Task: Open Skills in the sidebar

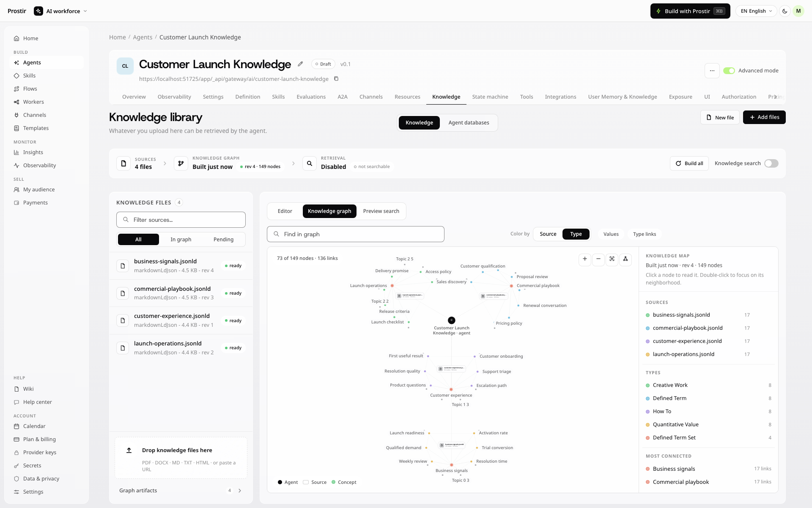Action: pos(47,76)
